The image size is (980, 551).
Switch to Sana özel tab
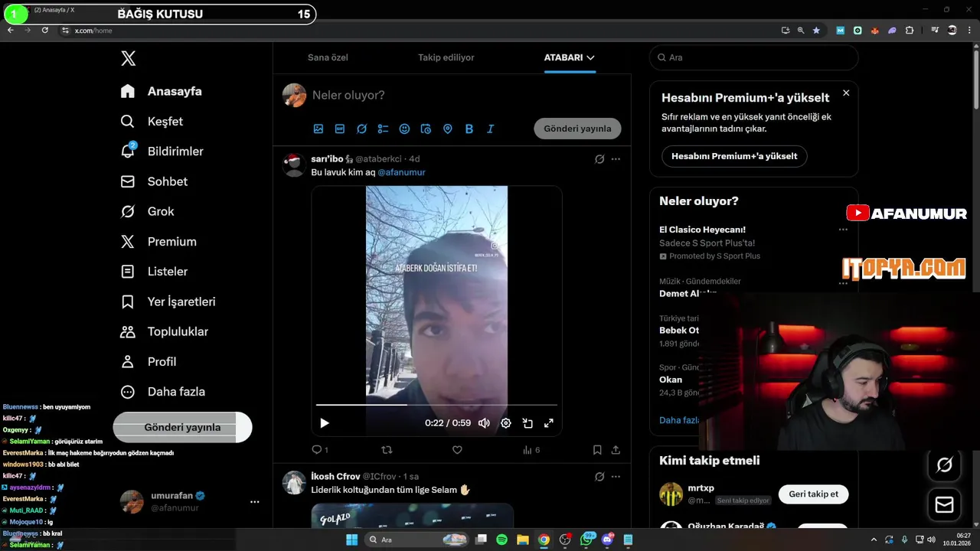pyautogui.click(x=328, y=57)
